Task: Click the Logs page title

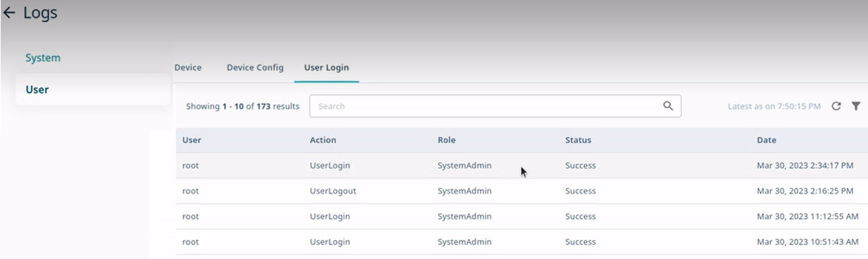Action: coord(40,13)
